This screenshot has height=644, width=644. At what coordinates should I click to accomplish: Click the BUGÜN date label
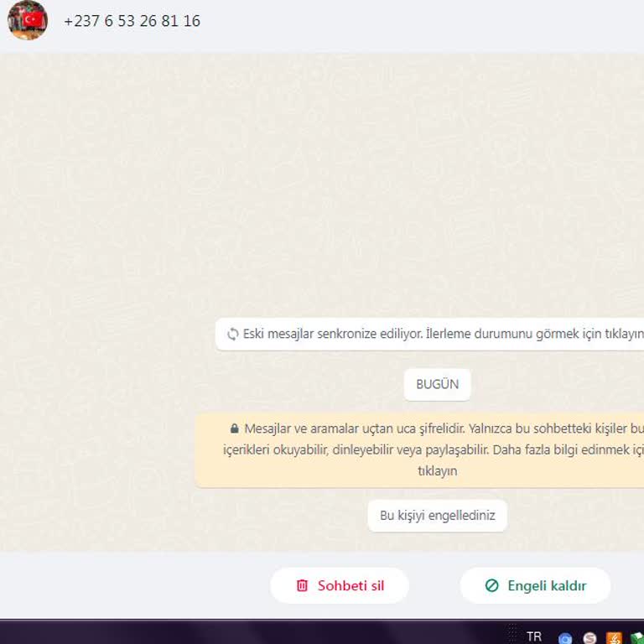coord(437,384)
